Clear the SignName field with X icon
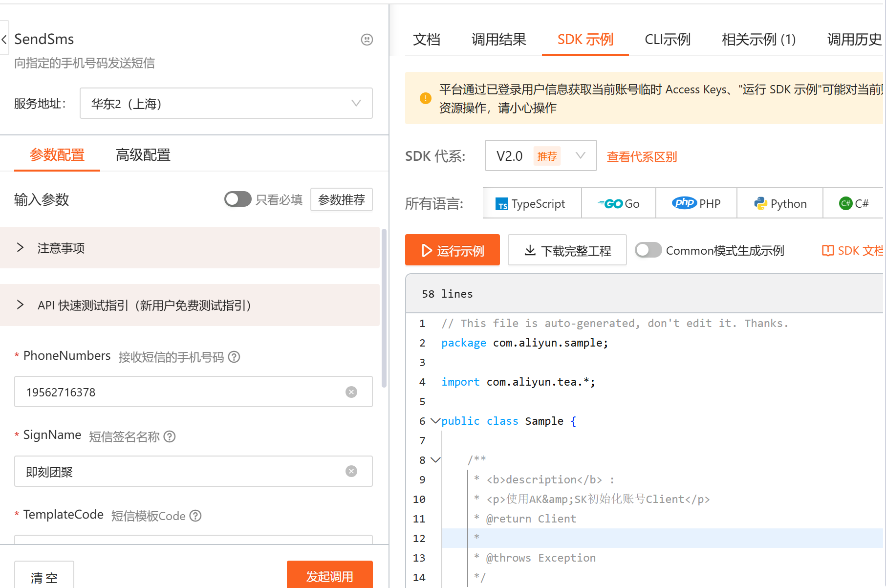886x588 pixels. pos(351,471)
